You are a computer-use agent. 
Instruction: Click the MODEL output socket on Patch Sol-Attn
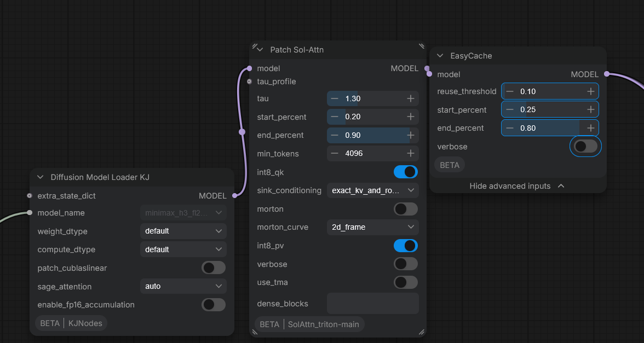(x=427, y=68)
